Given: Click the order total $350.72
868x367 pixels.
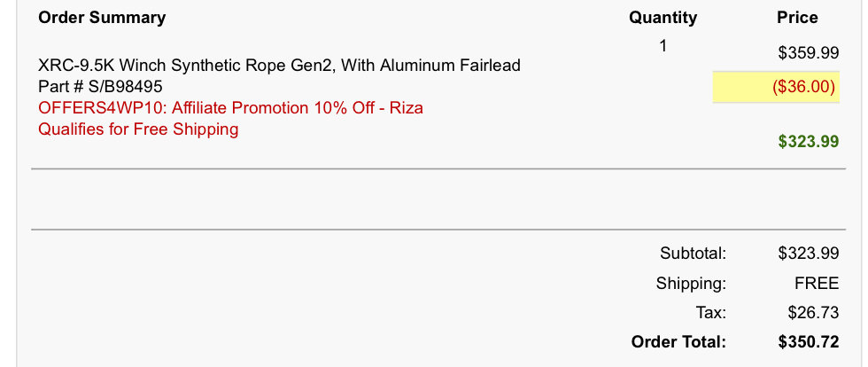Looking at the screenshot, I should tap(808, 342).
